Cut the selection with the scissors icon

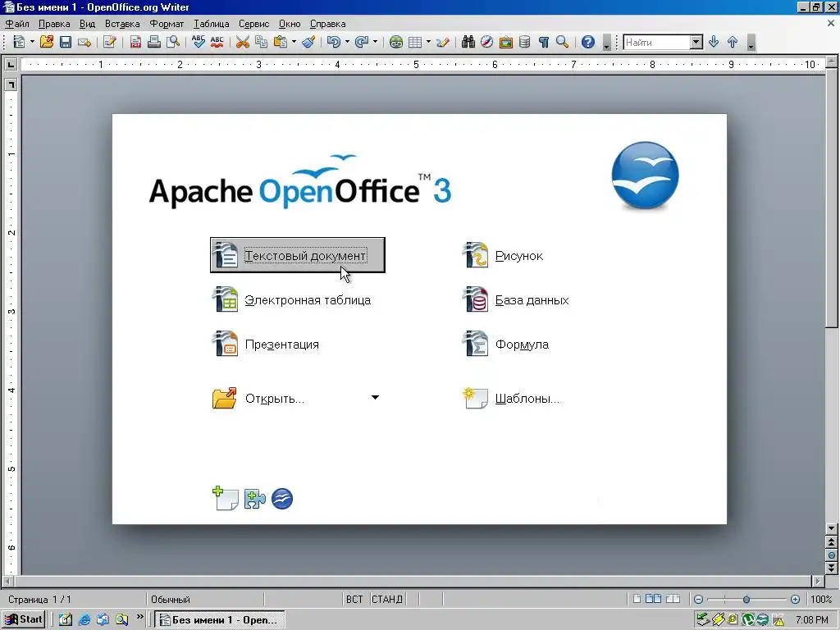[x=243, y=42]
